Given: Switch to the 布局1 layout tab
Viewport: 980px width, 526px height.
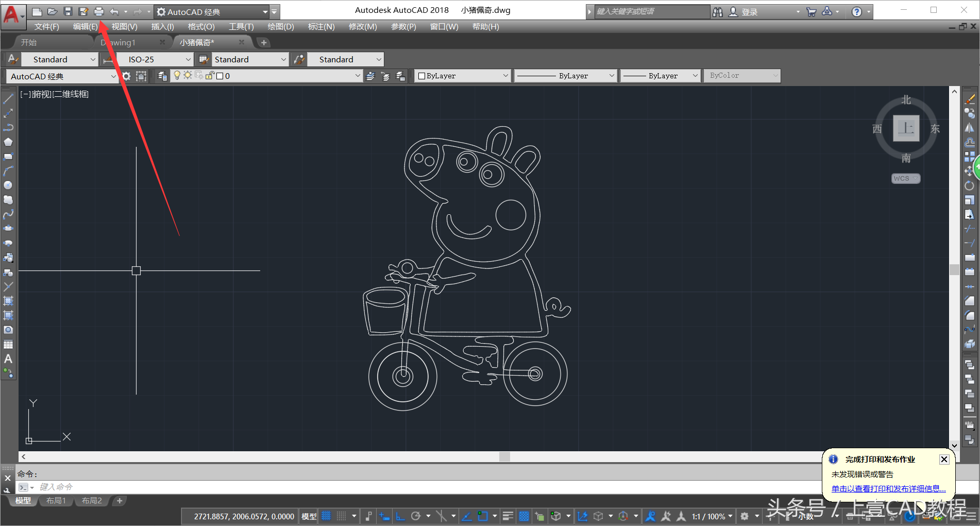Looking at the screenshot, I should click(56, 500).
